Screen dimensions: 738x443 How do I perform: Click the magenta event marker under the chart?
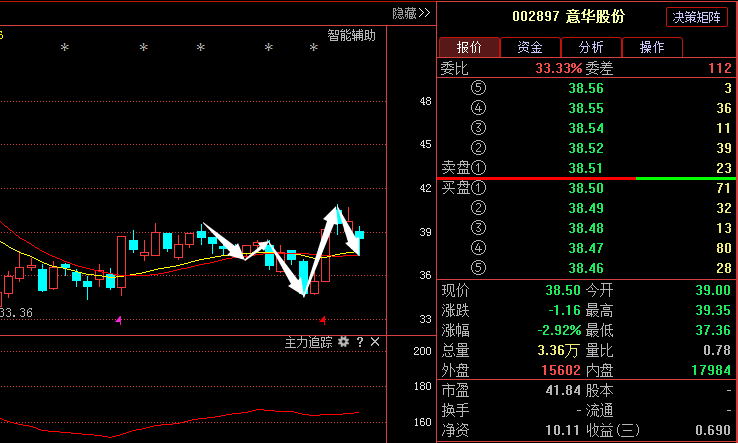coord(119,320)
